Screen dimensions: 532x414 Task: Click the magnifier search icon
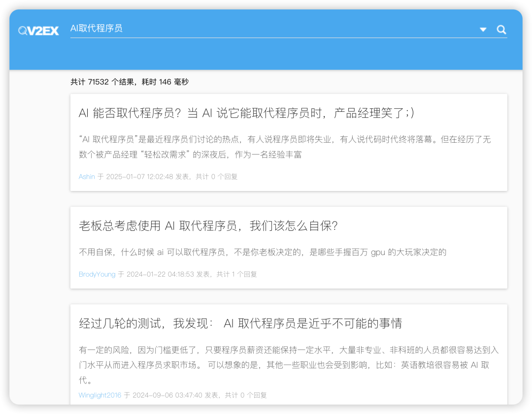pos(501,30)
